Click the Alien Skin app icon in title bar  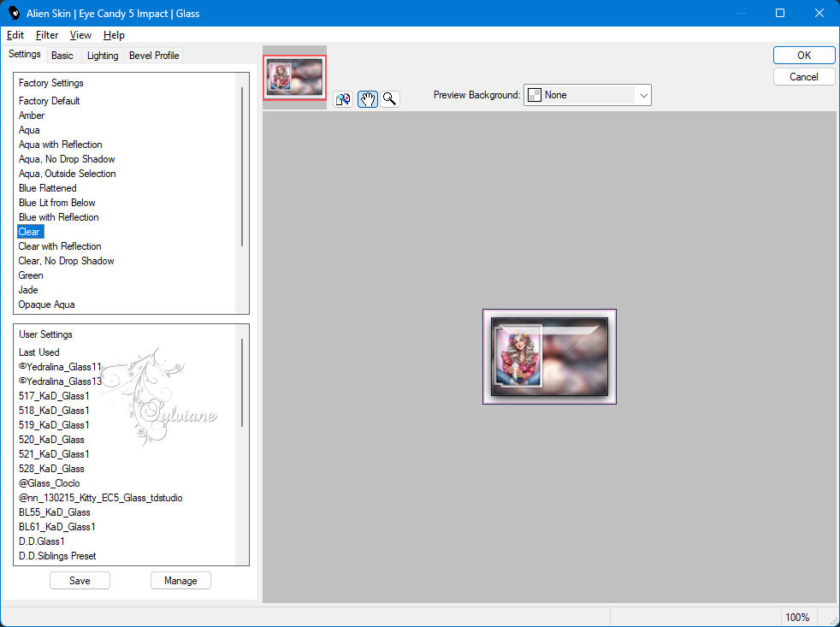pos(14,13)
